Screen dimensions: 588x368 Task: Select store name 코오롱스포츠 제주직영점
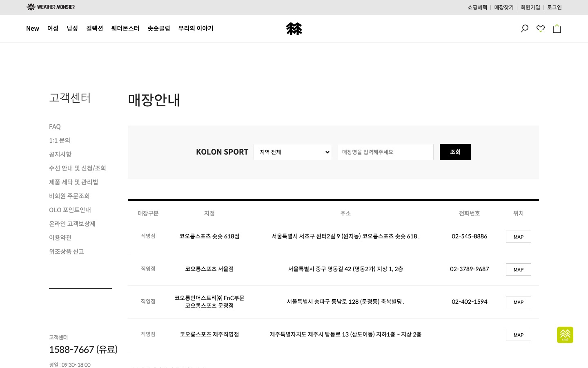point(209,334)
